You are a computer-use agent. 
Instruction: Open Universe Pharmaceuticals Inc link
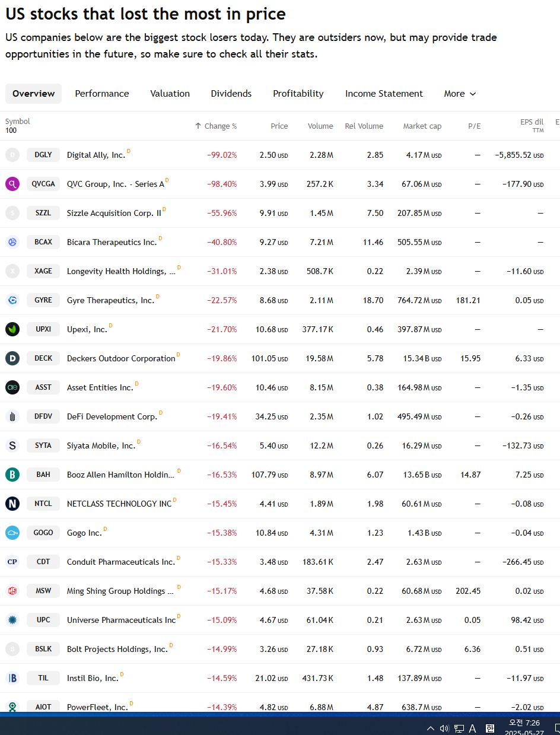(x=122, y=620)
